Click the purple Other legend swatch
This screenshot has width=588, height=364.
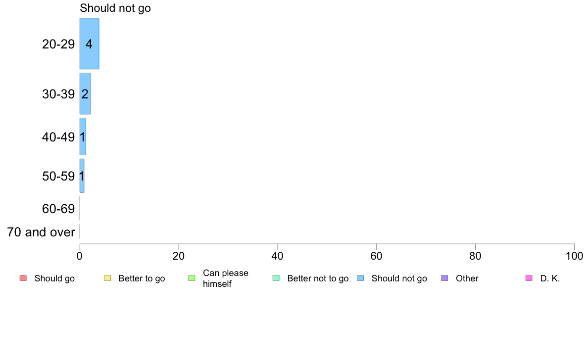click(445, 278)
